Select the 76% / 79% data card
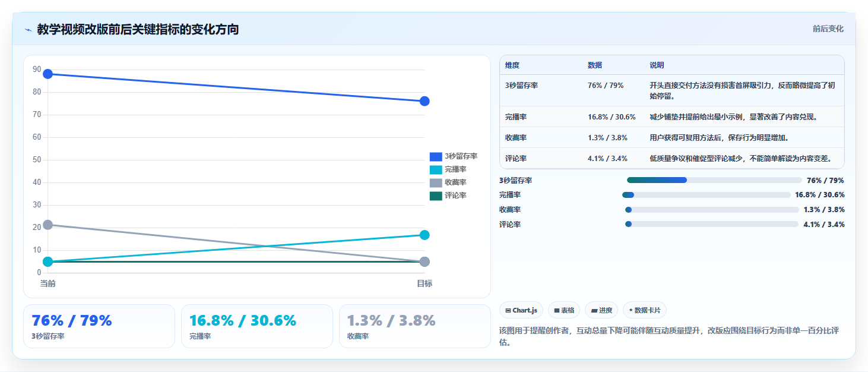This screenshot has width=868, height=372. (99, 326)
